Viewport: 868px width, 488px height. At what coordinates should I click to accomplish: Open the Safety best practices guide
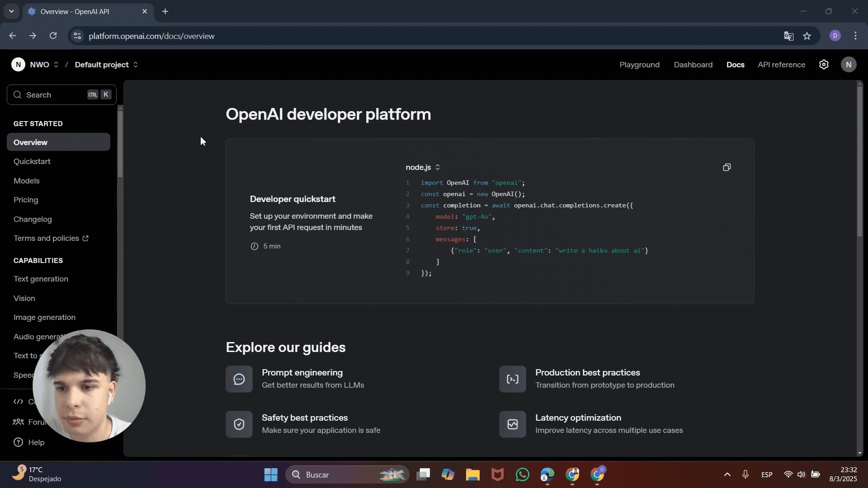click(303, 424)
